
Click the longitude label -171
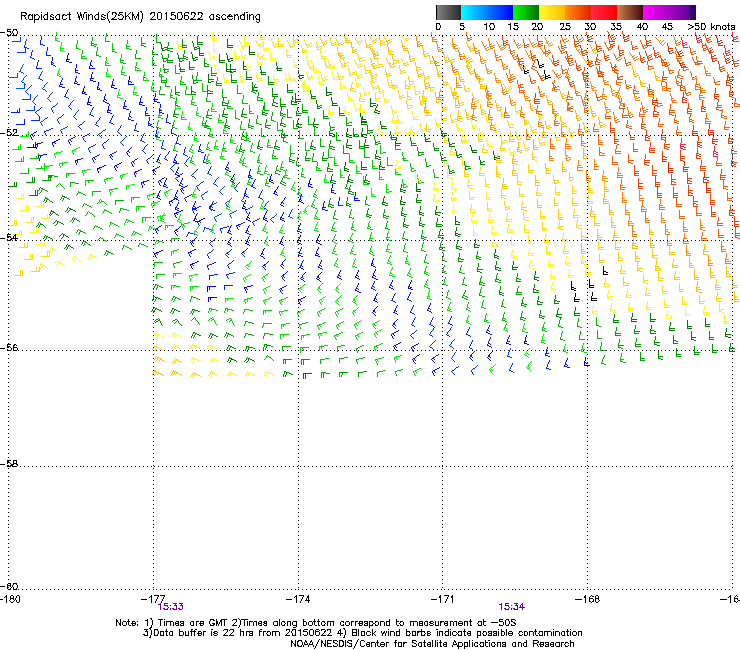(443, 599)
